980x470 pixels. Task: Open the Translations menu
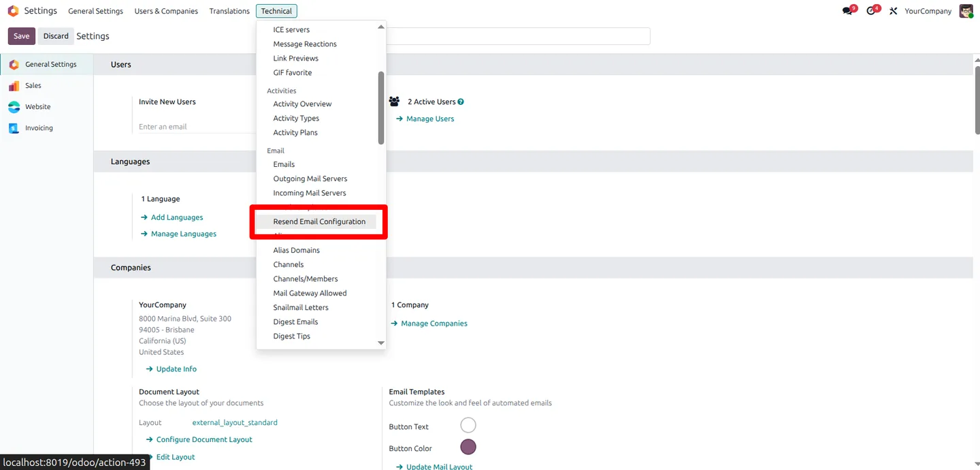(229, 11)
